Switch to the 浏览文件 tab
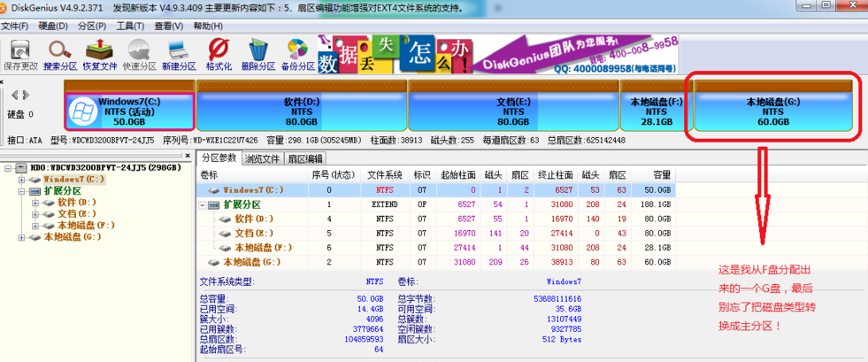 pyautogui.click(x=264, y=158)
